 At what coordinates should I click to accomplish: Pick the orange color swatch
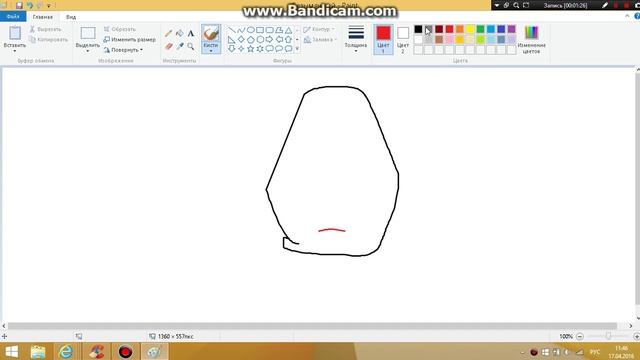click(460, 29)
